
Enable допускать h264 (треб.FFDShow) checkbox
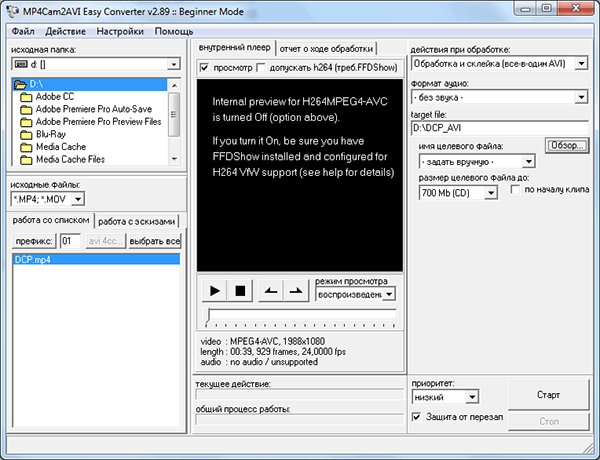click(x=261, y=68)
